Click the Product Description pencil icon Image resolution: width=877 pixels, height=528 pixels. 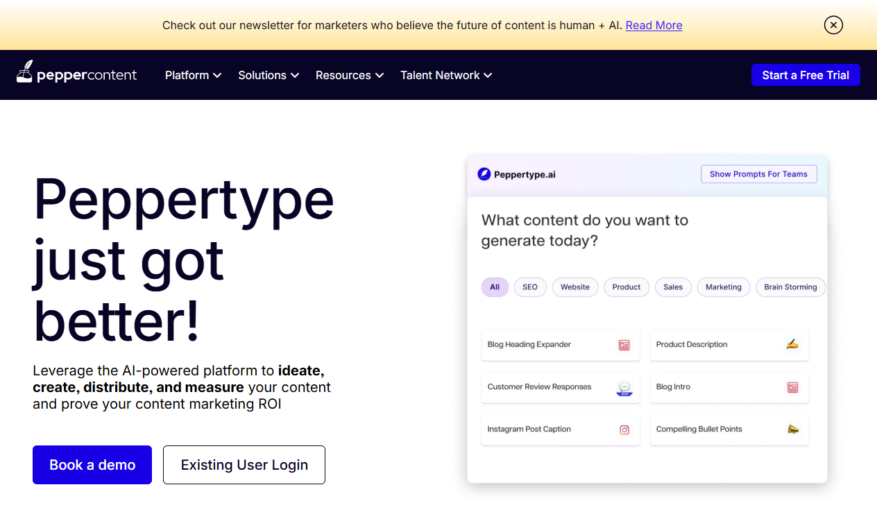pyautogui.click(x=792, y=345)
